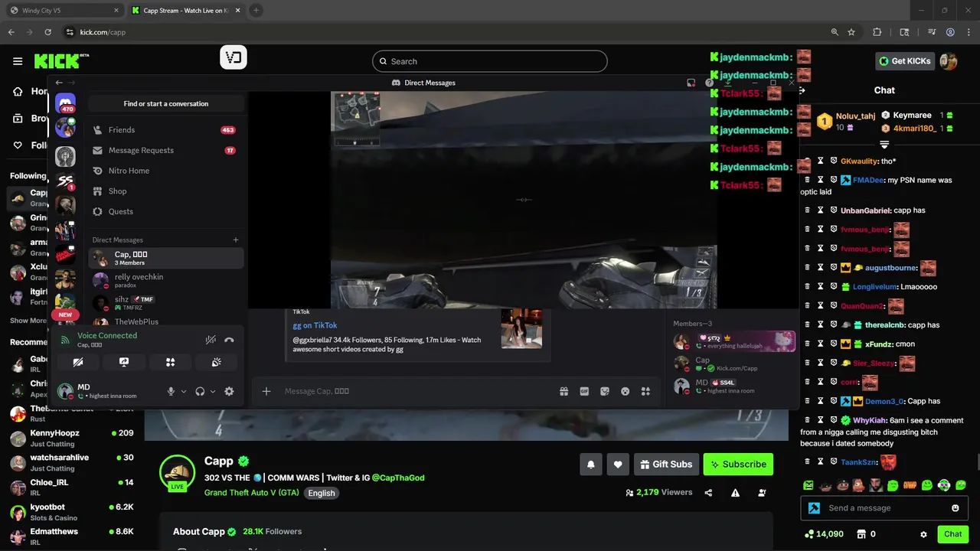Collapse the Kick chat panel arrow
The image size is (980, 551).
click(802, 90)
